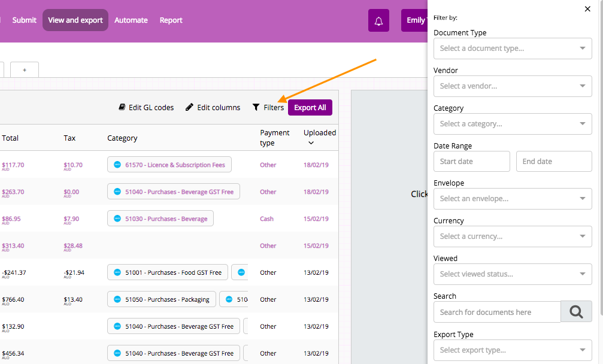Click the $86.95 total amount
Screen dimensions: 603x364
(11, 219)
